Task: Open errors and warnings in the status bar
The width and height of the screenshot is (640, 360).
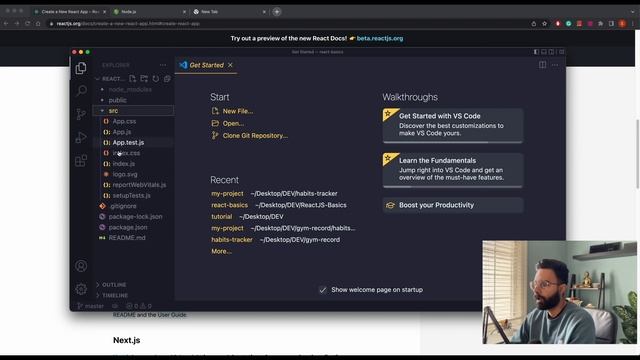Action: point(139,306)
